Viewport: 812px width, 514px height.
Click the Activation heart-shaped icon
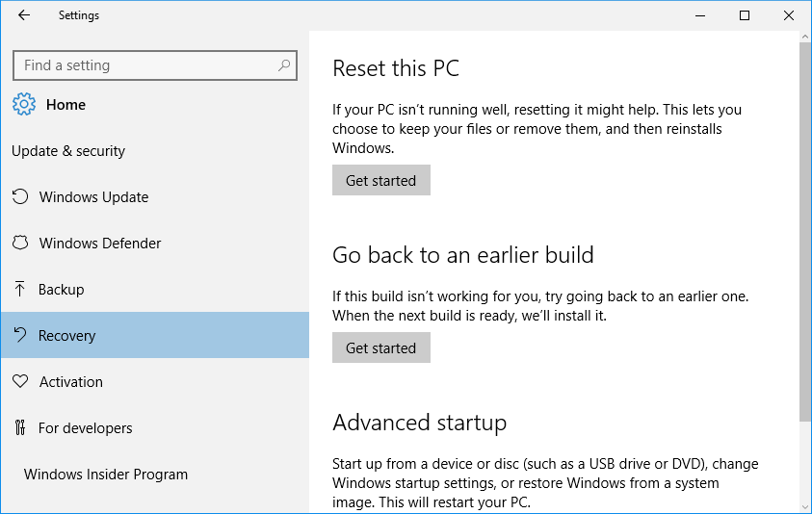[19, 382]
